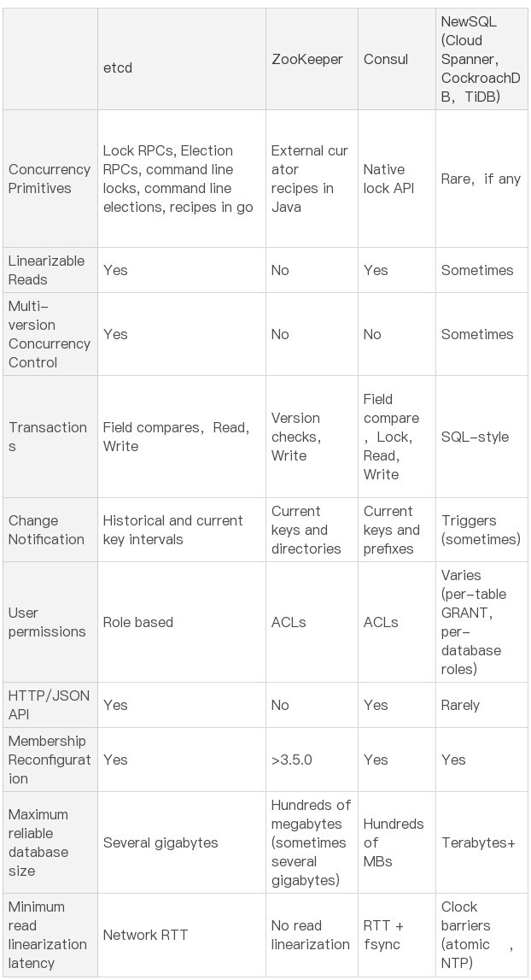
Task: Click the 'External curator recipes in Java' cell
Action: pos(309,179)
